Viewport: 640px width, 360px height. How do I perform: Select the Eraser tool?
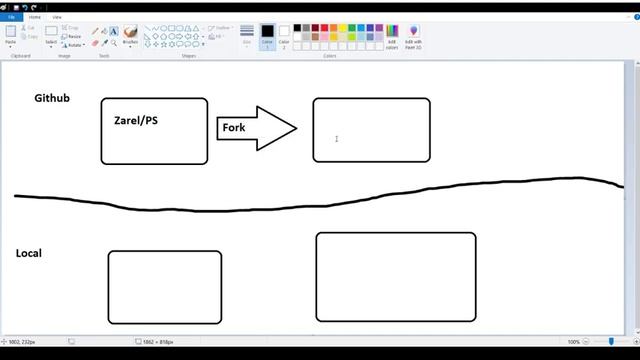(95, 43)
